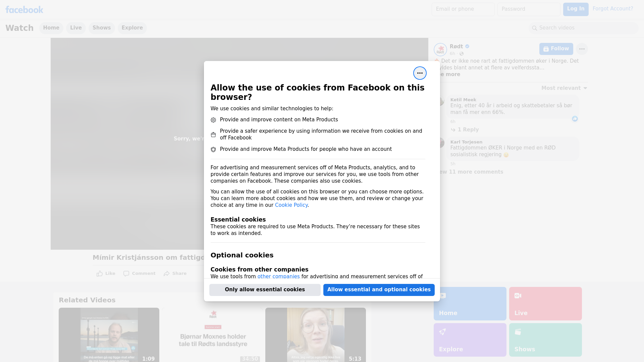Click the Mímir Kristjánsson video title
The image size is (644, 362).
[149, 258]
